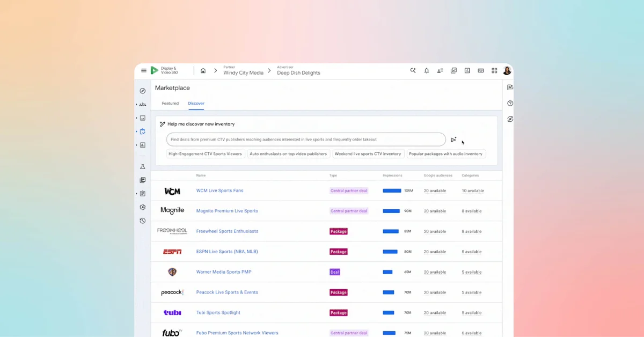644x337 pixels.
Task: Open the user profile avatar
Action: pos(507,70)
